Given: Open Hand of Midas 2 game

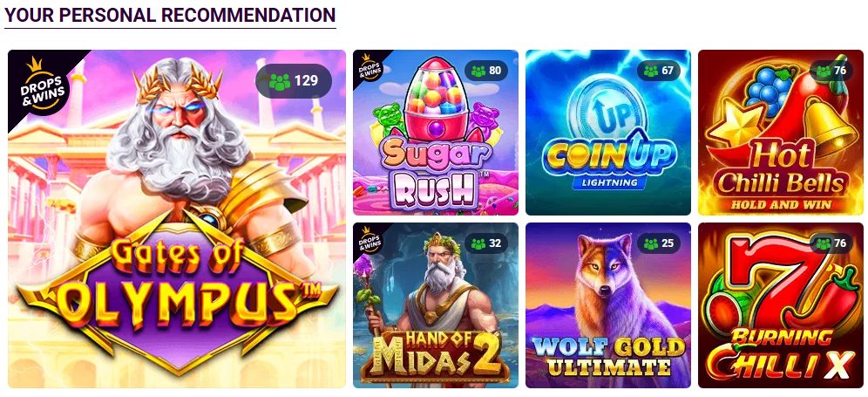Looking at the screenshot, I should (436, 305).
